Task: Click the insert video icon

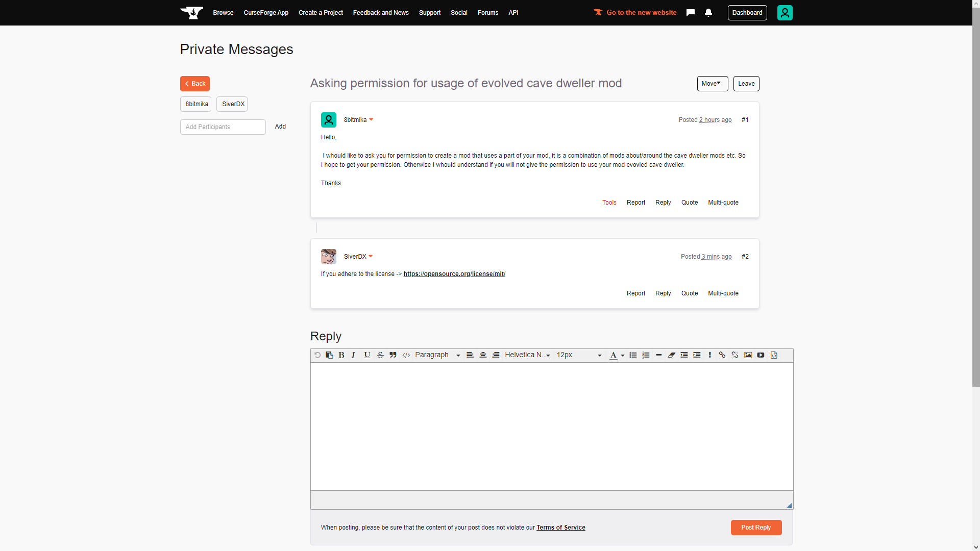Action: tap(761, 355)
